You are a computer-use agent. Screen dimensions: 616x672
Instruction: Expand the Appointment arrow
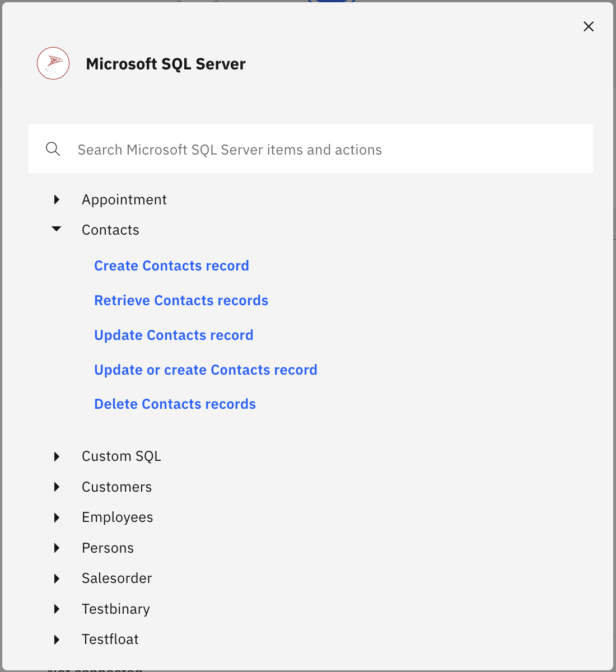click(x=57, y=199)
